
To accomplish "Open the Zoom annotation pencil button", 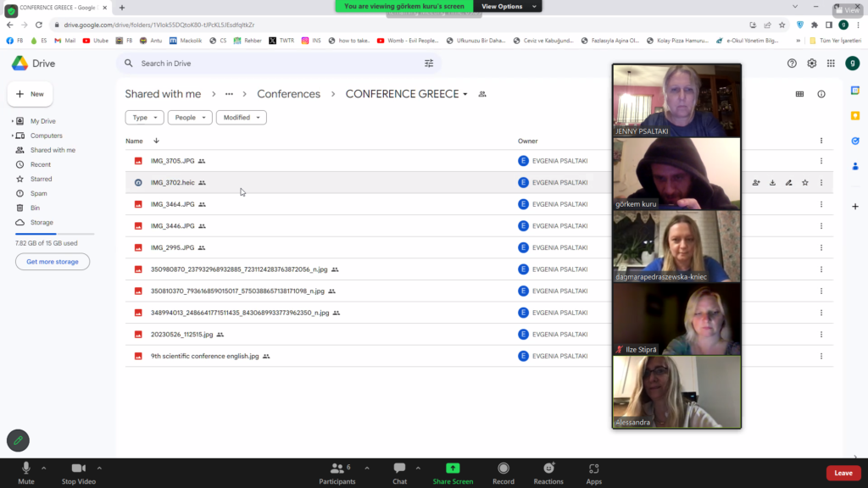I will pyautogui.click(x=18, y=441).
